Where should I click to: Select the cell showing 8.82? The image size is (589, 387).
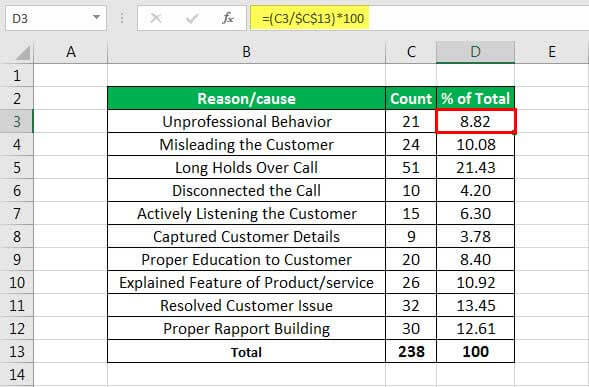tap(476, 121)
